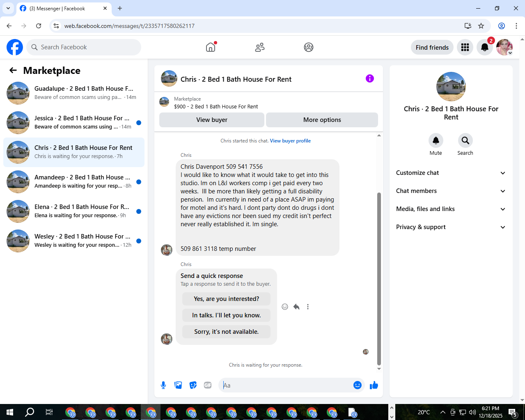
Task: Open the Chrome profile icon
Action: (x=502, y=26)
